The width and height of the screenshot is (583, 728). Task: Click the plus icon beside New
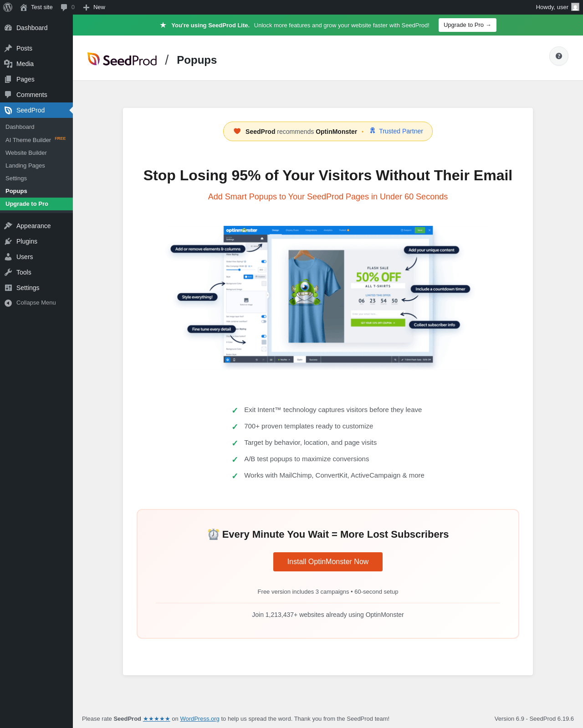pyautogui.click(x=86, y=7)
